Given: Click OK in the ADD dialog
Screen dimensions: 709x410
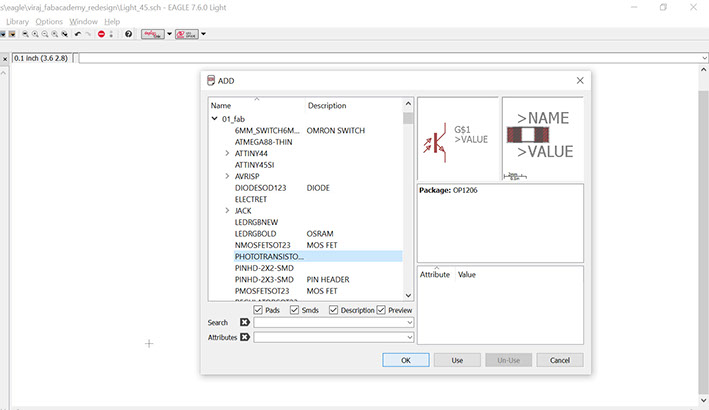Looking at the screenshot, I should [406, 360].
